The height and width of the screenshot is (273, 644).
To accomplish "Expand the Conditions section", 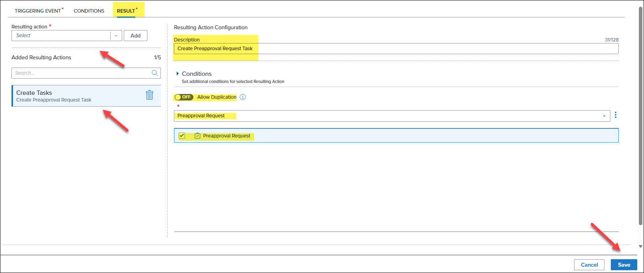I will 178,74.
